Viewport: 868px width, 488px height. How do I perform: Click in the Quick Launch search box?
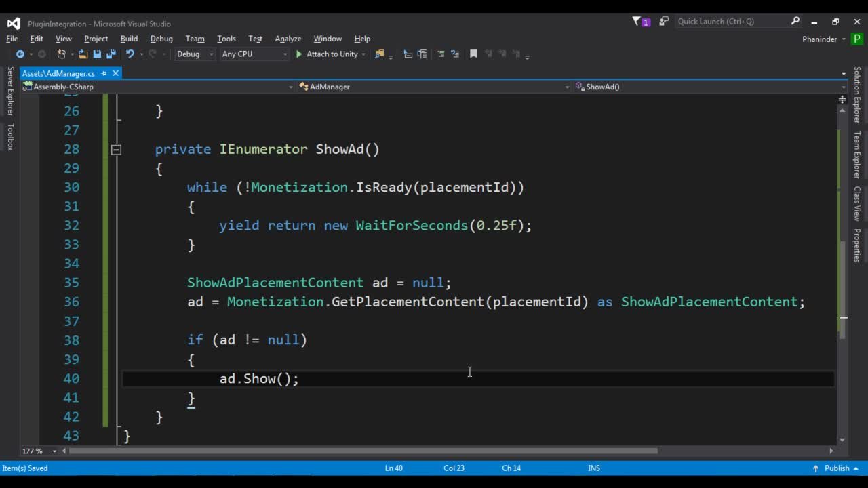[732, 22]
